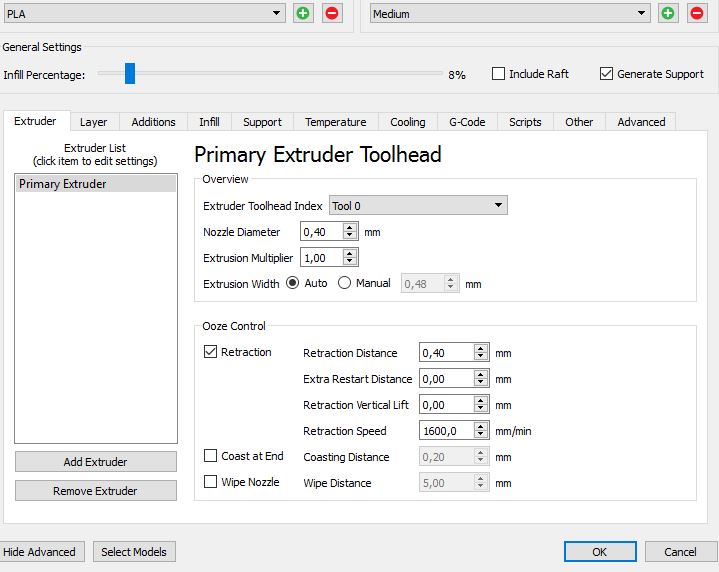Switch to the Temperature tab
Image resolution: width=719 pixels, height=572 pixels.
point(335,122)
